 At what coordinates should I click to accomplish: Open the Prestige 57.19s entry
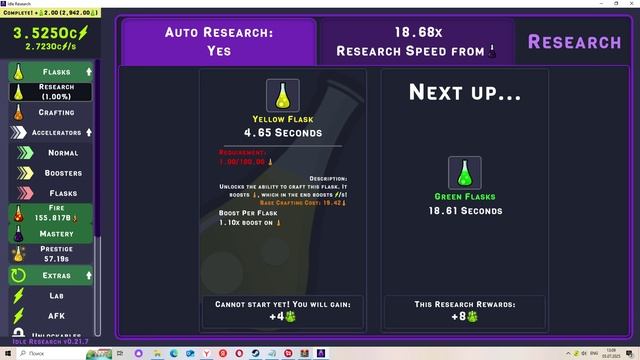click(51, 254)
